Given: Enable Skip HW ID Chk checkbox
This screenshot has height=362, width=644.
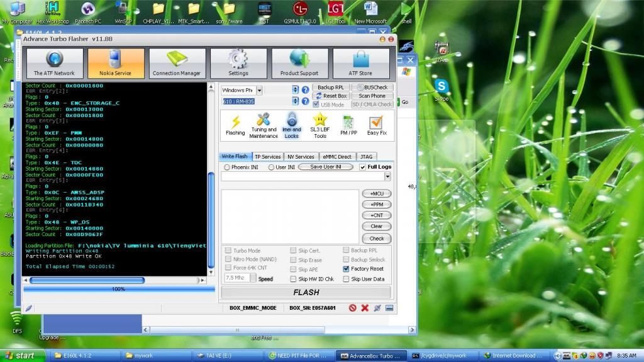Looking at the screenshot, I should (293, 279).
